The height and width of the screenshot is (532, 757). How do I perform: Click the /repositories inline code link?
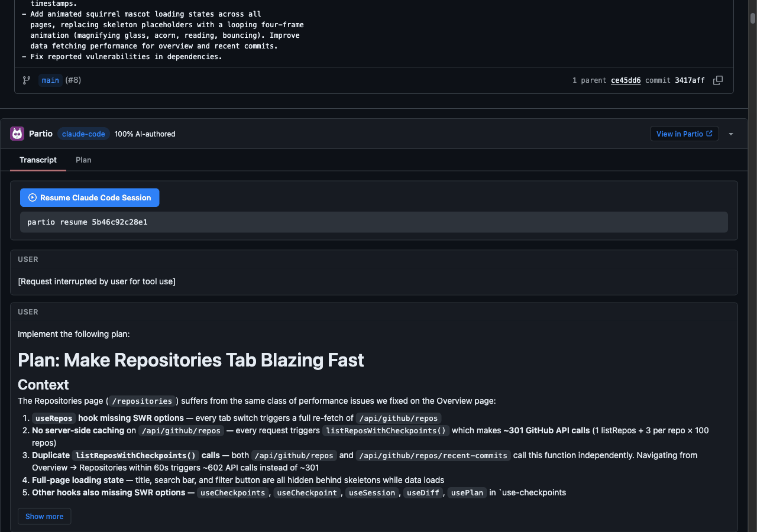pyautogui.click(x=142, y=401)
